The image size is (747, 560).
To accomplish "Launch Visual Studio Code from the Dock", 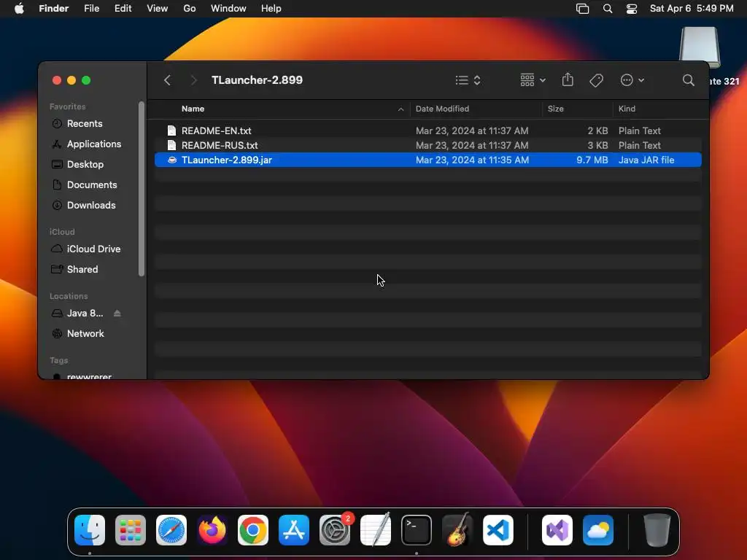I will (x=498, y=530).
